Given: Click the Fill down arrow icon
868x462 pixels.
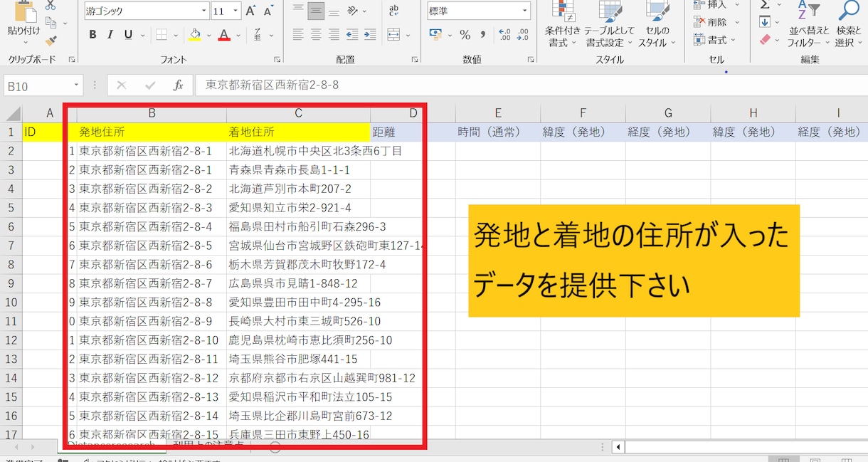Looking at the screenshot, I should point(765,22).
